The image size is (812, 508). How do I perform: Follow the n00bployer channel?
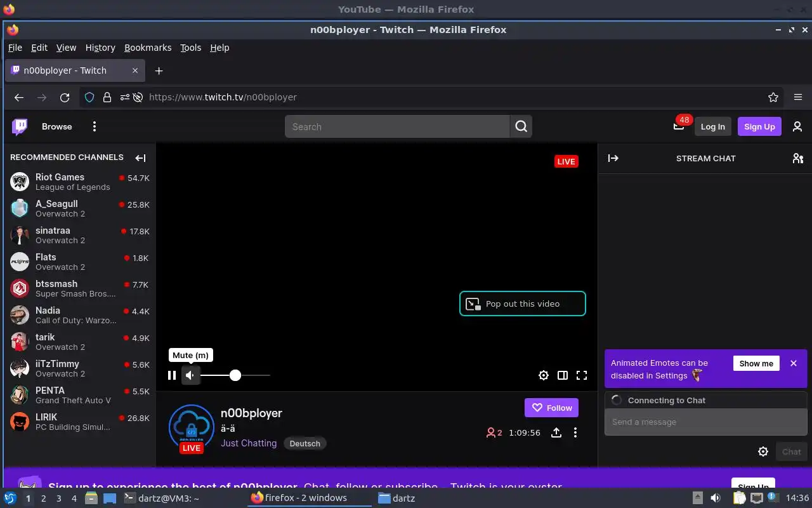click(x=551, y=408)
